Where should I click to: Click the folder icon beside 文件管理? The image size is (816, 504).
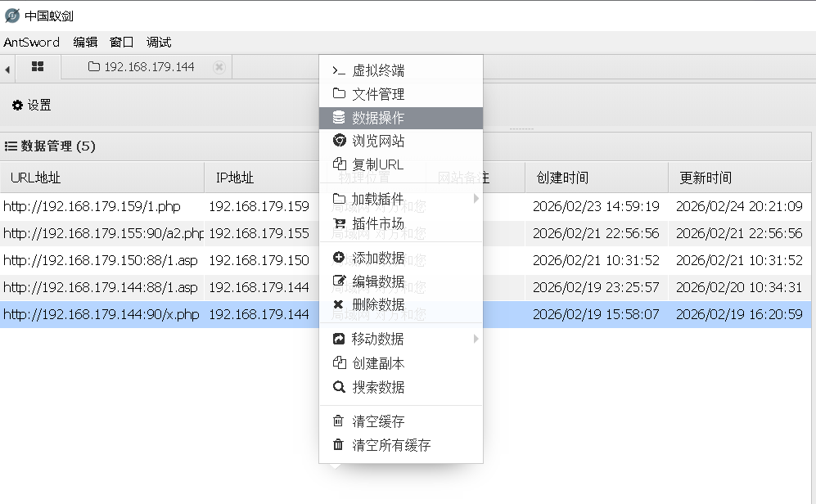[x=339, y=93]
